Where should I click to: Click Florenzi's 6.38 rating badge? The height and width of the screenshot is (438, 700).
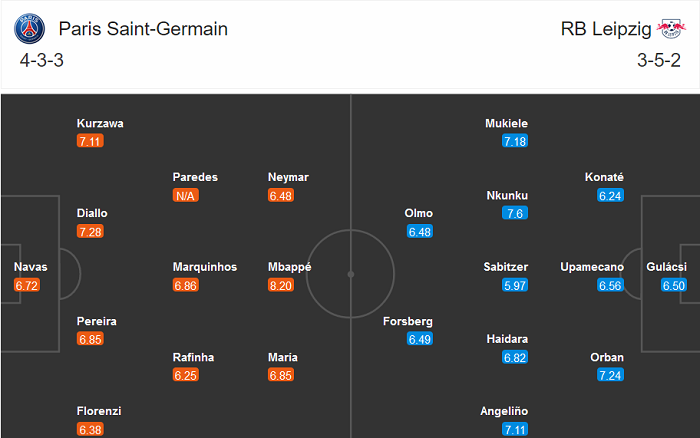coord(90,429)
